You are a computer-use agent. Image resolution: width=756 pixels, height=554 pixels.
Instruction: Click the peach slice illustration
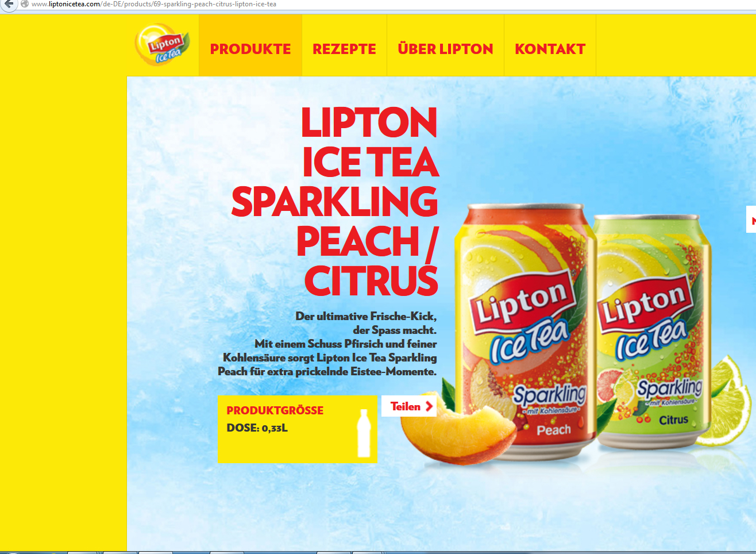458,435
